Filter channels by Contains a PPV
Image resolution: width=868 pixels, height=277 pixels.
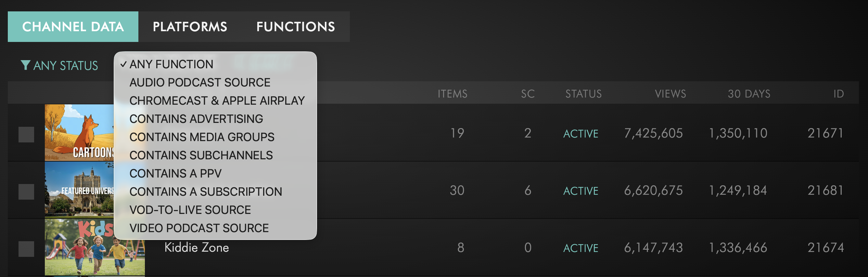tap(175, 173)
